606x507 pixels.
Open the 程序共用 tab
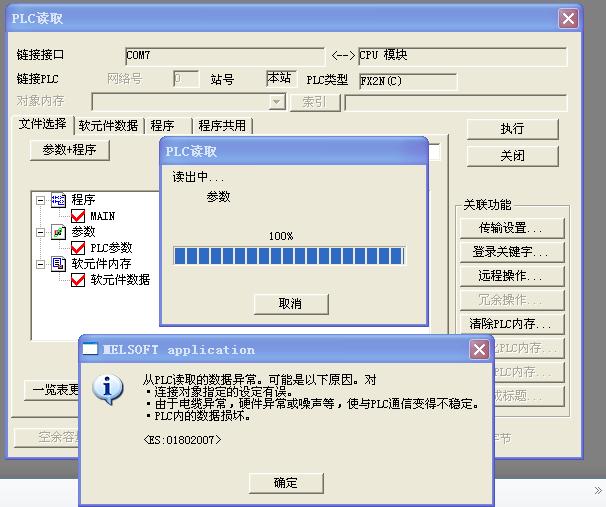pos(221,126)
